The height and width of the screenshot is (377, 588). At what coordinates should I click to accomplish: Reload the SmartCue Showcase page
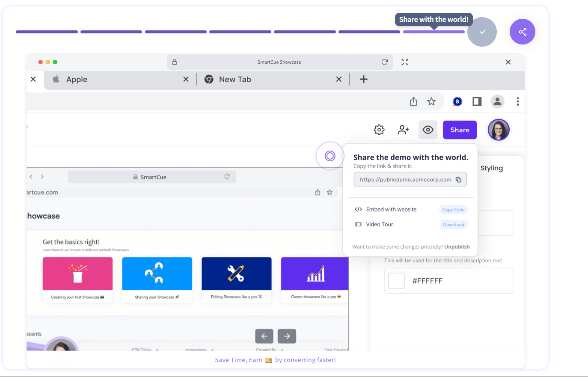click(x=384, y=62)
